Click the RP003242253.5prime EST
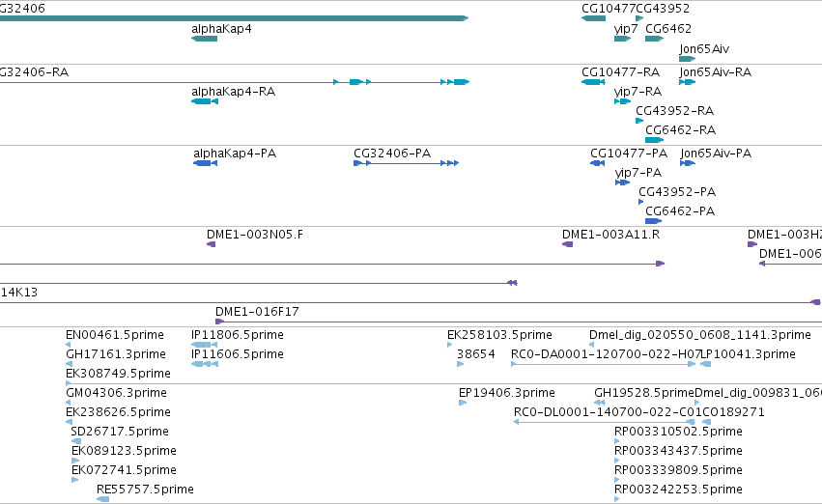Viewport: 822px width, 504px height. point(617,499)
